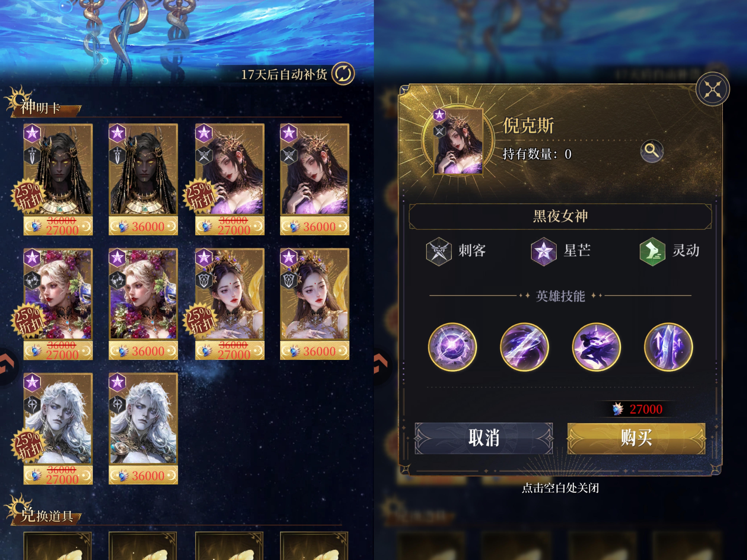The width and height of the screenshot is (747, 560).
Task: Select the 36000 golden-winged goddess card
Action: tap(314, 304)
